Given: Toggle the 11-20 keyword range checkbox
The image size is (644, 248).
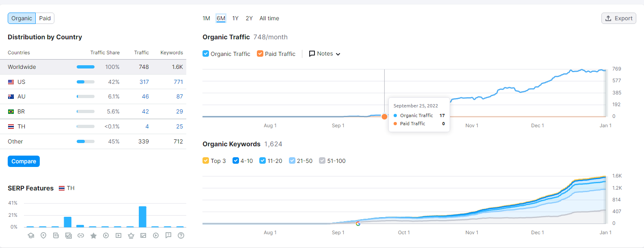Looking at the screenshot, I should (263, 161).
